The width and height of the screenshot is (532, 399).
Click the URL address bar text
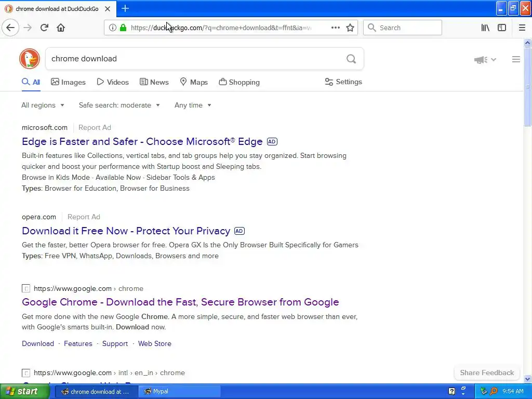221,28
